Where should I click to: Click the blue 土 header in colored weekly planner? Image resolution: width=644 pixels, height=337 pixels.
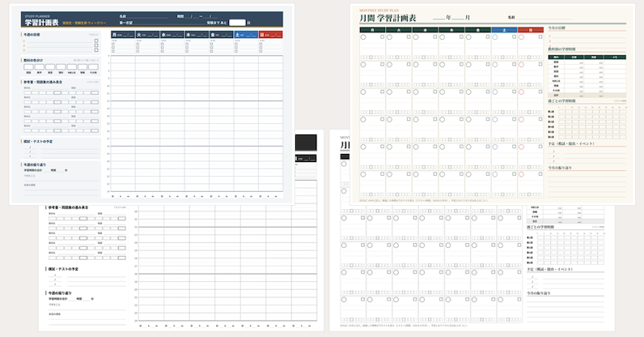coord(246,35)
